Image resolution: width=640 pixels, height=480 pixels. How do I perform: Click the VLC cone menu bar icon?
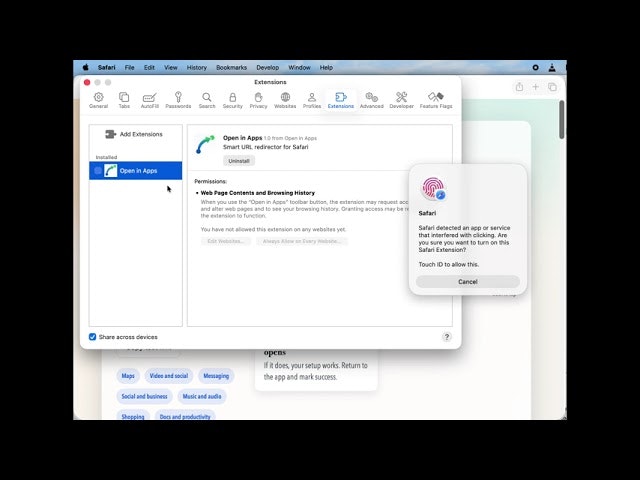point(552,68)
